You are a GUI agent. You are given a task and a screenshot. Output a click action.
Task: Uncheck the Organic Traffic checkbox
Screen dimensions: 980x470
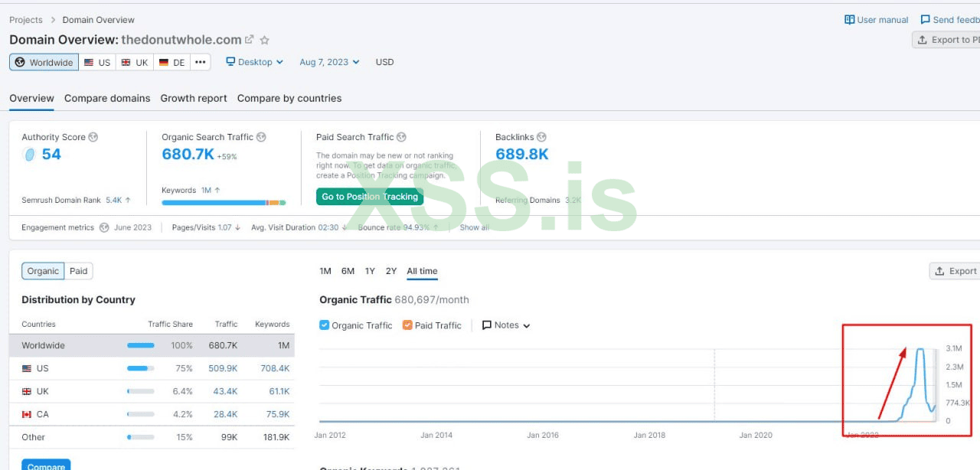point(325,325)
